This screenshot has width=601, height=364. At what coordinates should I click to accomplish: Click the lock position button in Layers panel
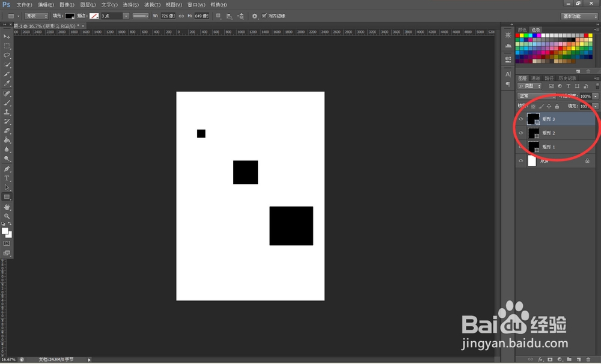pos(549,106)
